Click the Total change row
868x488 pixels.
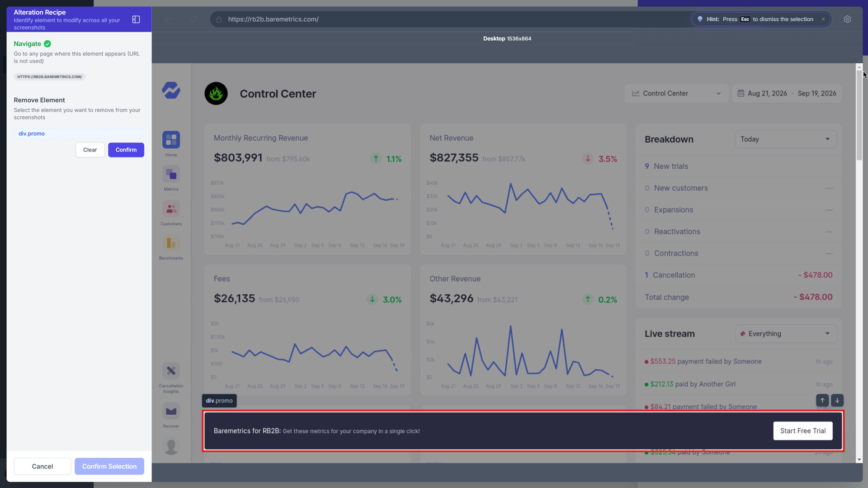(739, 297)
